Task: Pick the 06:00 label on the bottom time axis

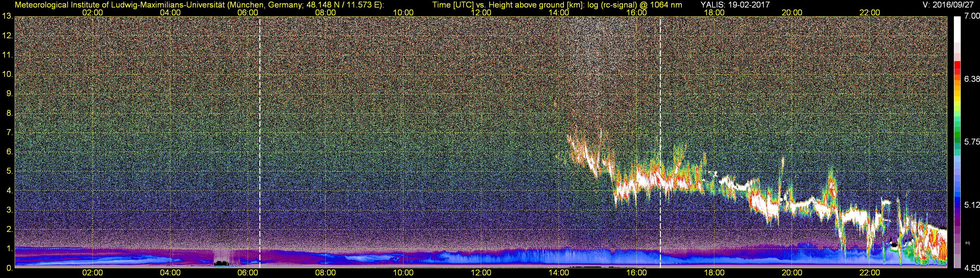Action: pyautogui.click(x=248, y=273)
